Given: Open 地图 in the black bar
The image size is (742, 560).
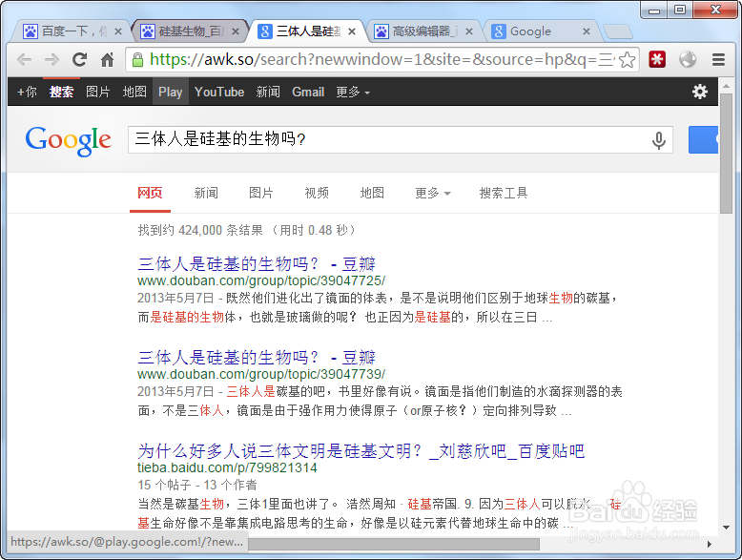Looking at the screenshot, I should (x=134, y=92).
